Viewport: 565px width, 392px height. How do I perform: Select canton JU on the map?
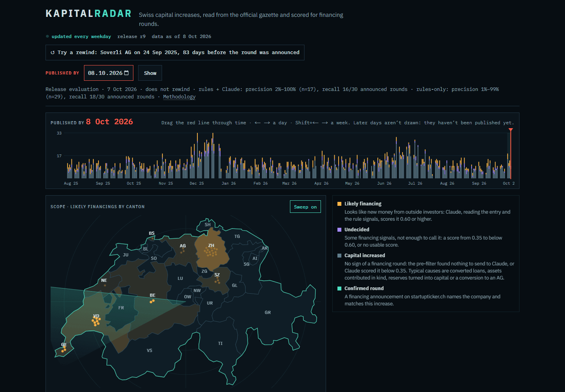[126, 255]
